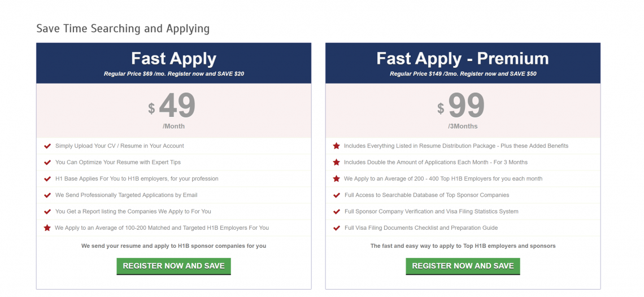644x297 pixels.
Task: Click checkmark beside You Get a Report listing
Action: click(47, 212)
